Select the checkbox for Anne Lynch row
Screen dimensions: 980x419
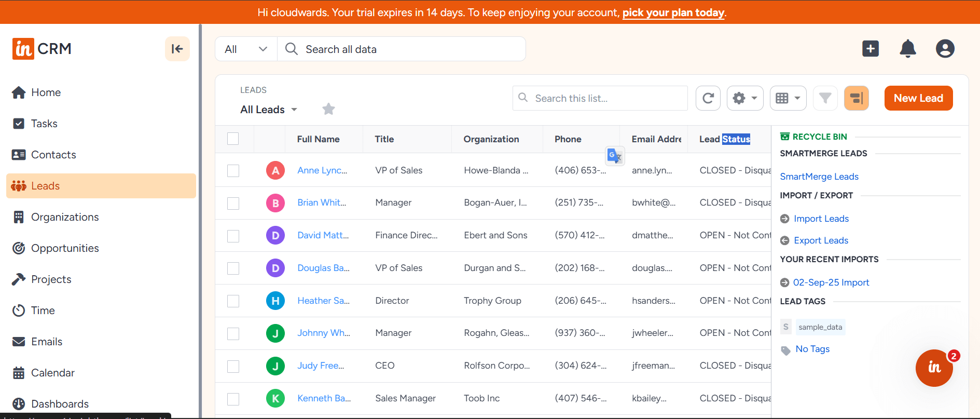click(233, 171)
